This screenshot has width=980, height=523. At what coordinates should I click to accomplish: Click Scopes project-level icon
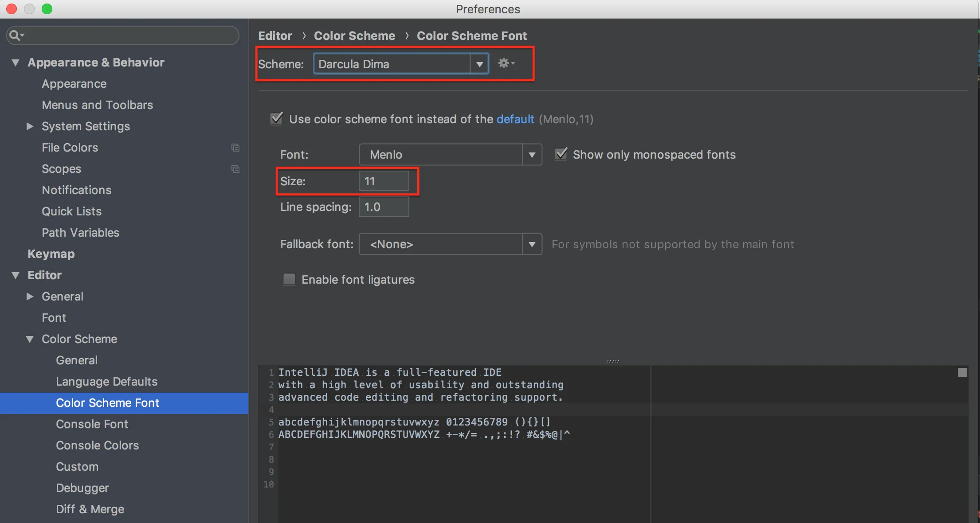(235, 169)
